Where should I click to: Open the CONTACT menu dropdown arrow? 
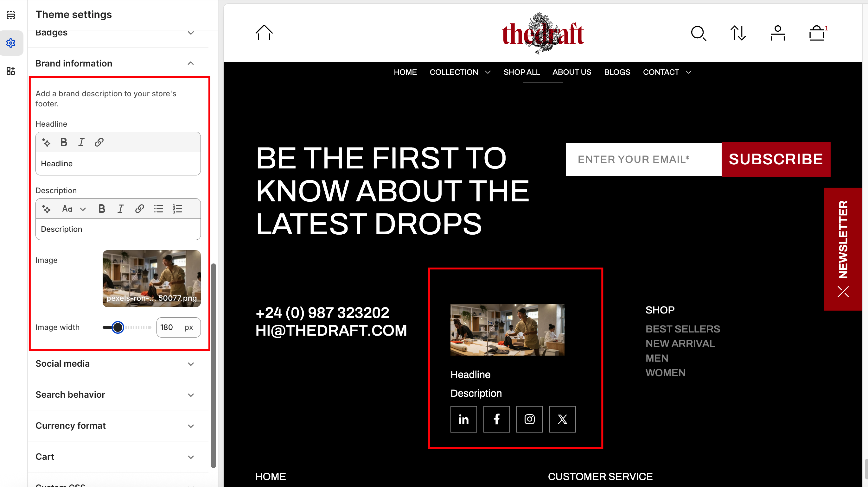pos(689,73)
